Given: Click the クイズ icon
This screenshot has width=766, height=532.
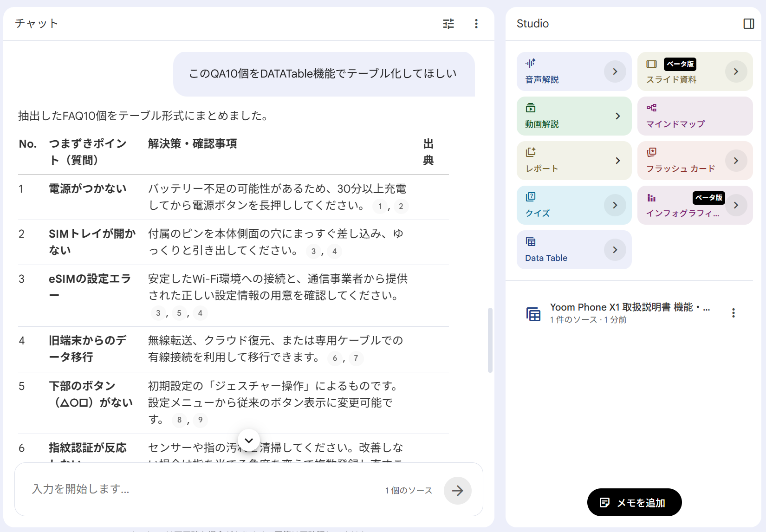Looking at the screenshot, I should point(531,197).
